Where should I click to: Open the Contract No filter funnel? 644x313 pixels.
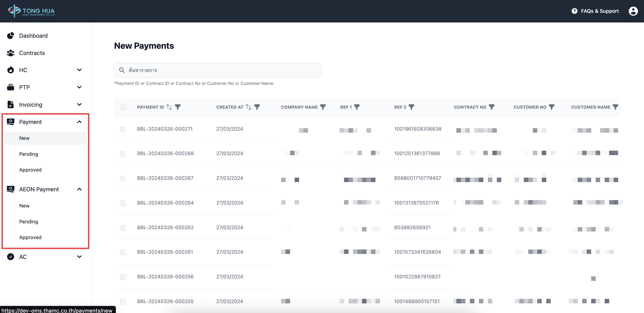[x=491, y=107]
